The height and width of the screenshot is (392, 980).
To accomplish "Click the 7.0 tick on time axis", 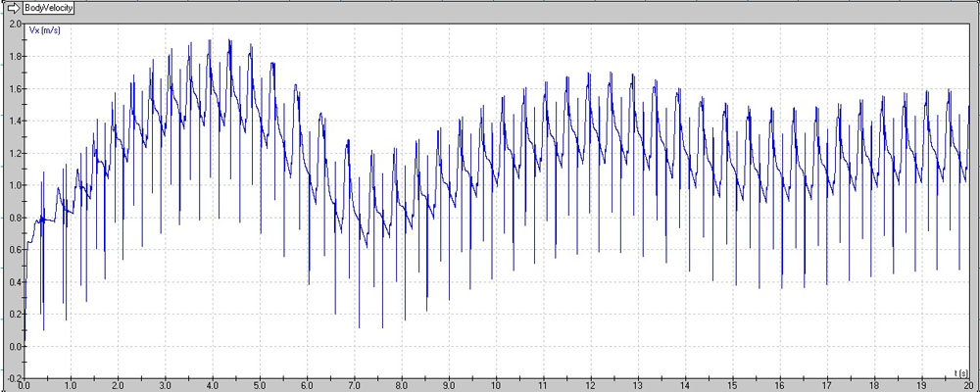I will pyautogui.click(x=355, y=386).
